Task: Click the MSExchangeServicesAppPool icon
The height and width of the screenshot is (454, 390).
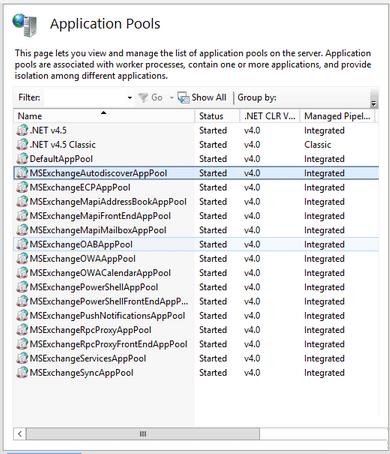Action: click(x=22, y=358)
